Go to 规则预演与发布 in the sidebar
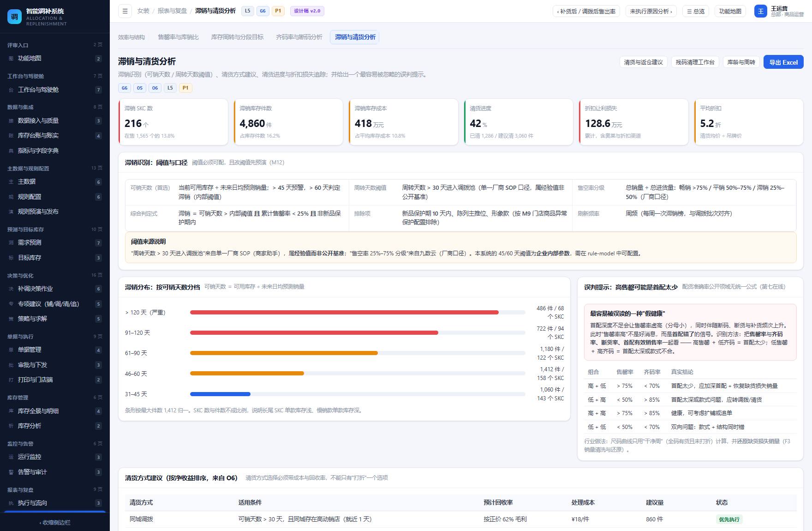This screenshot has height=531, width=812. point(55,211)
